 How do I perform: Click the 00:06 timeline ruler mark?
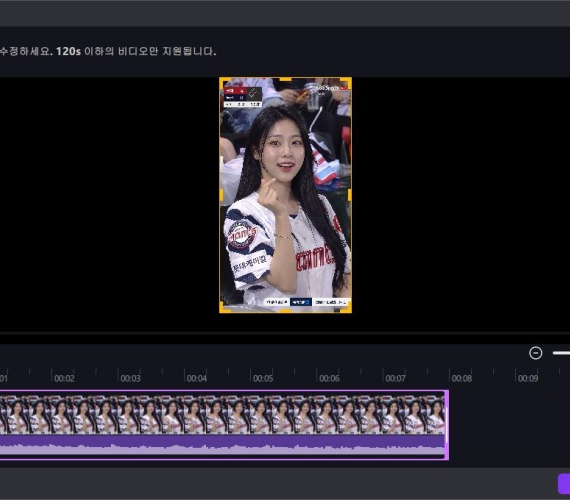329,378
